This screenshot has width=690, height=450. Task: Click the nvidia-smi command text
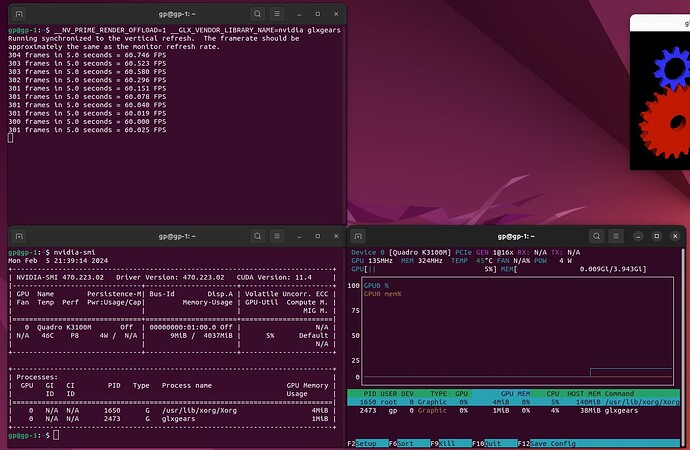click(74, 252)
